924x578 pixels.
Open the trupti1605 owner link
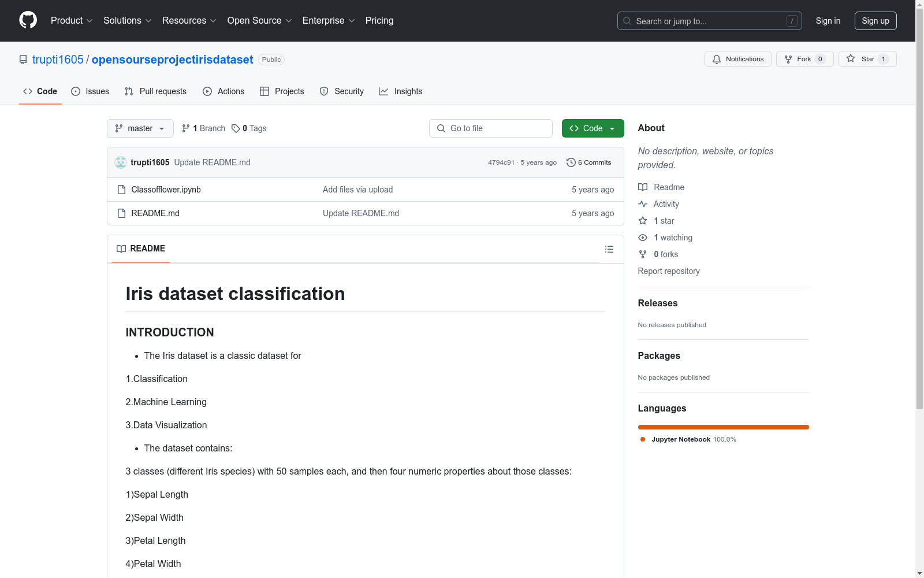[58, 60]
